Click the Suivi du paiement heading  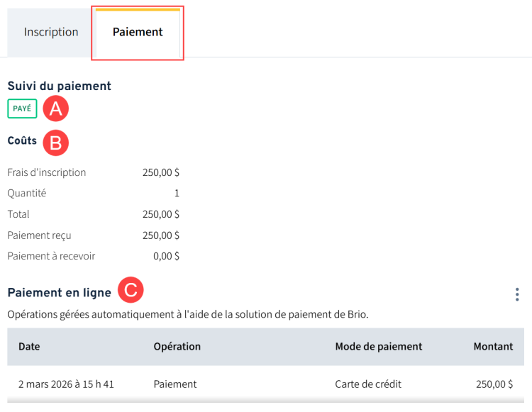[59, 86]
